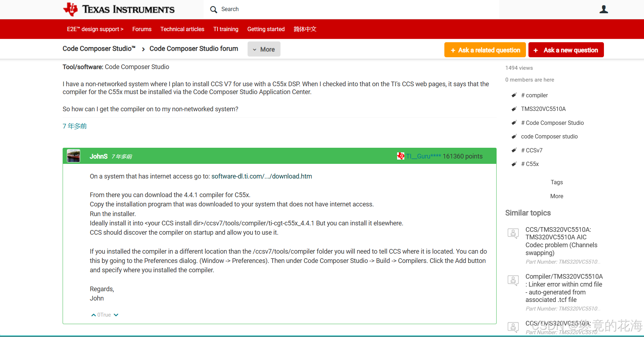This screenshot has height=337, width=644.
Task: Open E2E design support menu
Action: [95, 29]
